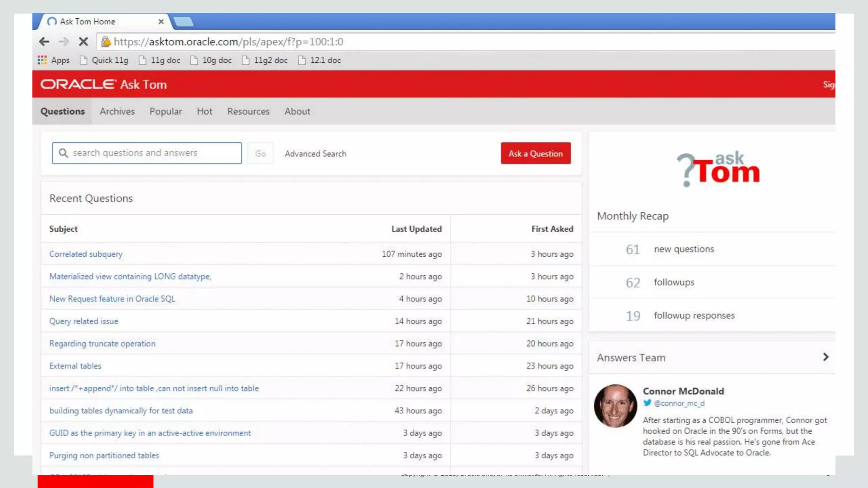Click the First Asked column header
The image size is (868, 488).
(552, 229)
